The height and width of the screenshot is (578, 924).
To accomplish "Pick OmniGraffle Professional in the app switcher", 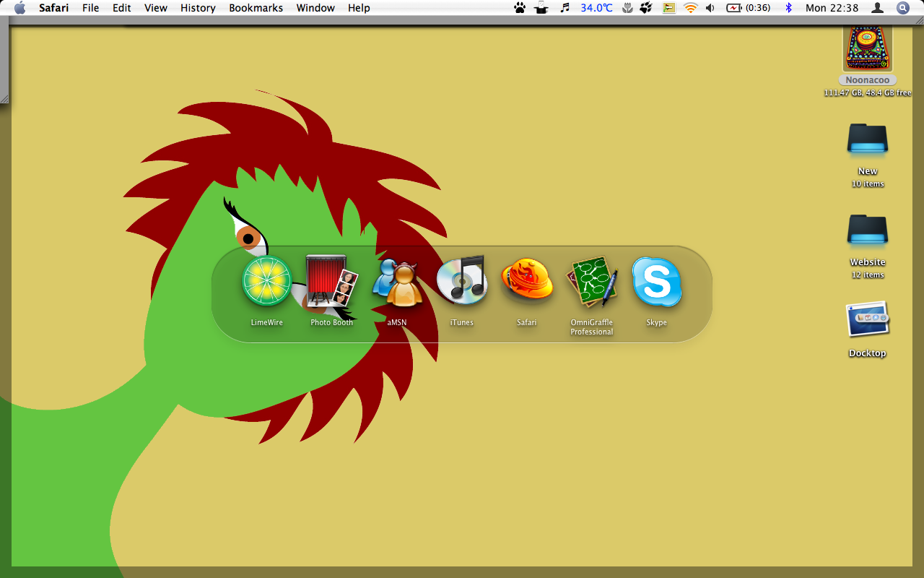I will (592, 281).
